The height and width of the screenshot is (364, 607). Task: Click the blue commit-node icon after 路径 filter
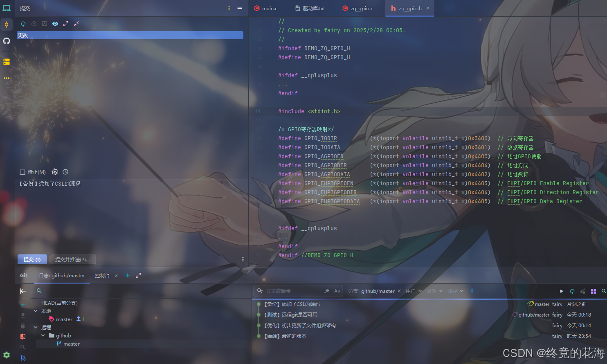(x=472, y=291)
